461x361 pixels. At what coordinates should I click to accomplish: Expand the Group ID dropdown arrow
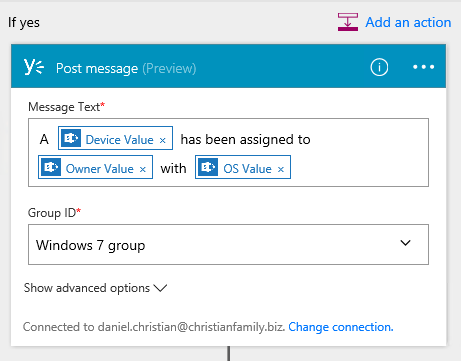point(405,243)
